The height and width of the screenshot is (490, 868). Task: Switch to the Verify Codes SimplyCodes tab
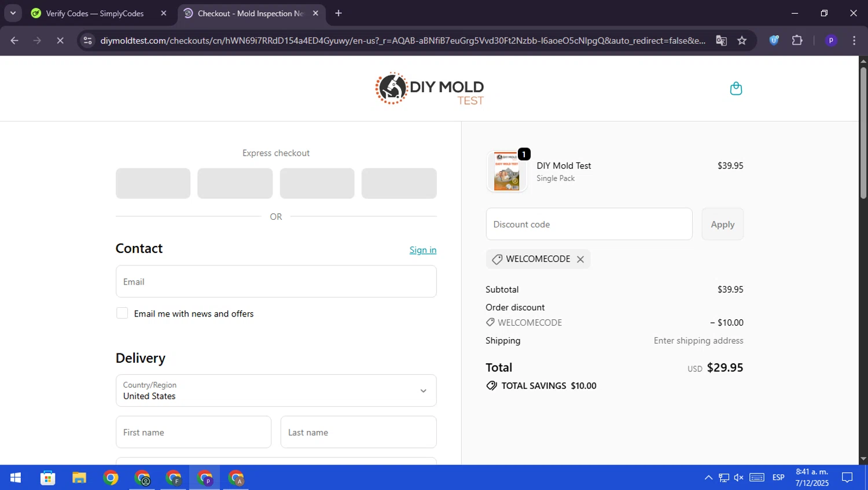(x=94, y=13)
